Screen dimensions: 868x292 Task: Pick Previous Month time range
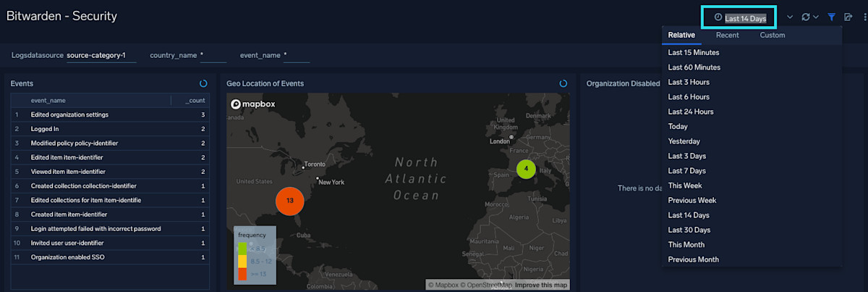point(693,259)
